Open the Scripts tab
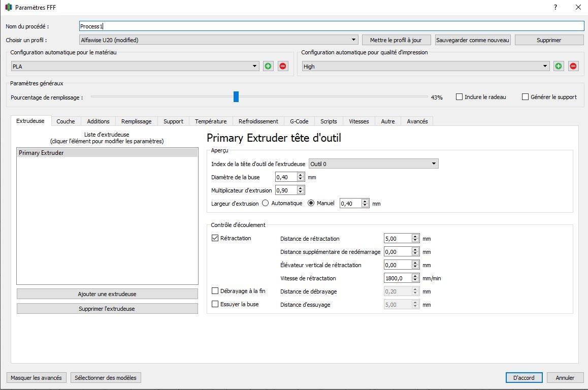The width and height of the screenshot is (588, 390). tap(329, 121)
